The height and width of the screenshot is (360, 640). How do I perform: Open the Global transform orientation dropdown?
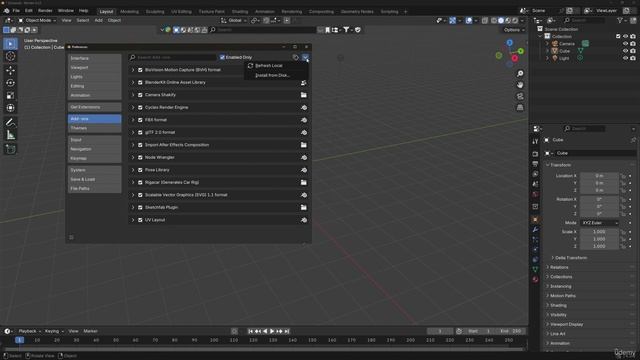[x=234, y=20]
